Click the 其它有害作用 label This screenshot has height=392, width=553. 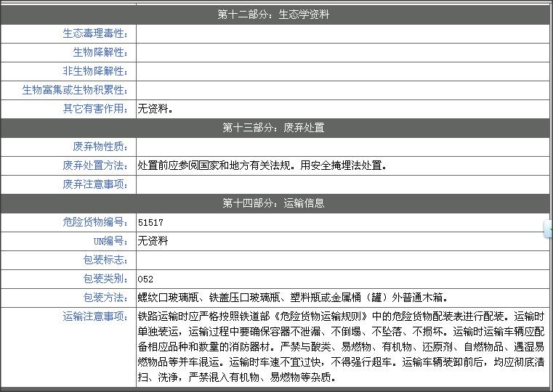pos(95,109)
